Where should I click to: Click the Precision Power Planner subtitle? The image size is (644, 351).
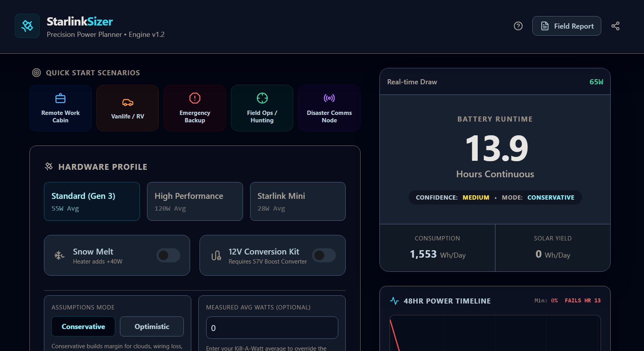click(x=105, y=35)
